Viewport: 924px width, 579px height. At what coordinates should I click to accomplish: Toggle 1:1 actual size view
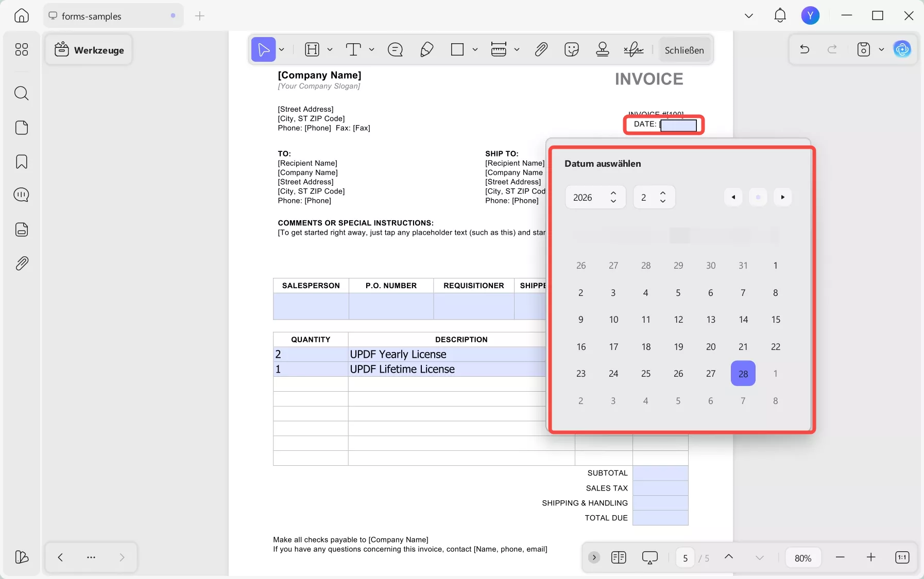[x=903, y=557]
